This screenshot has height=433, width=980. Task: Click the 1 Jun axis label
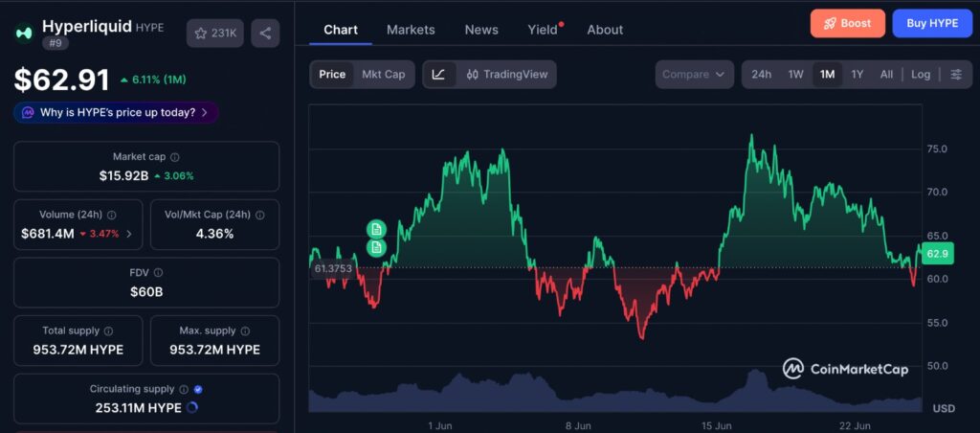coord(440,425)
